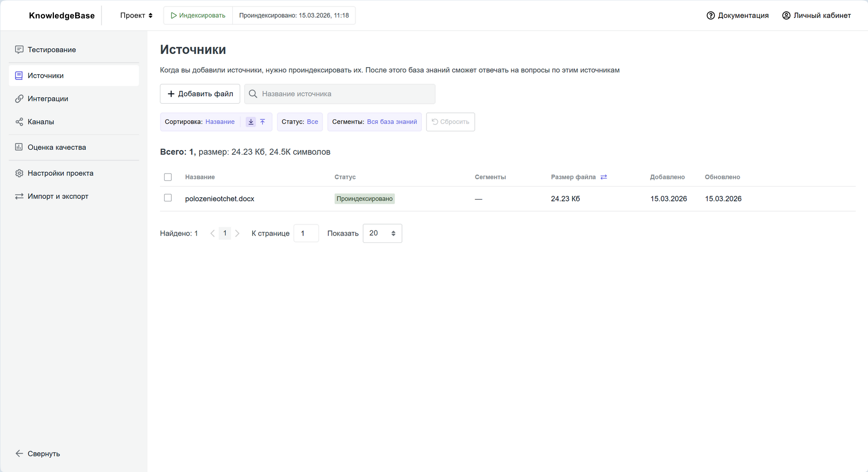The width and height of the screenshot is (868, 472).
Task: Go to Тестирование in sidebar
Action: [x=52, y=50]
